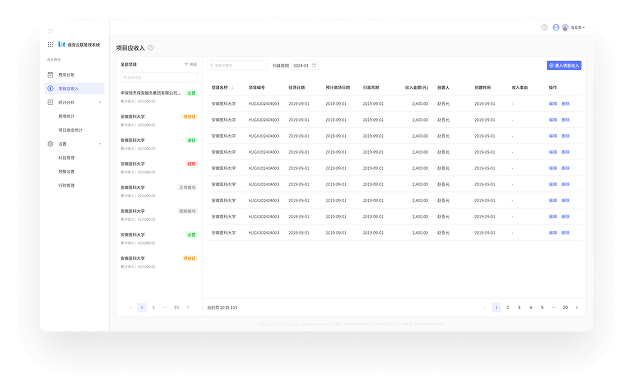The width and height of the screenshot is (633, 392).
Task: Open the app grid launcher icon
Action: tap(50, 44)
